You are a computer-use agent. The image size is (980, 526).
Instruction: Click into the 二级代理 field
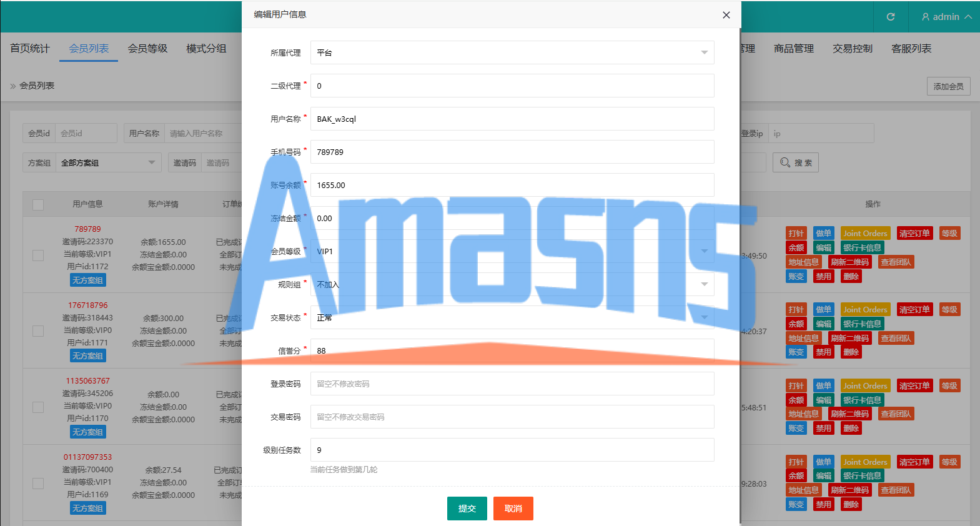pyautogui.click(x=512, y=86)
